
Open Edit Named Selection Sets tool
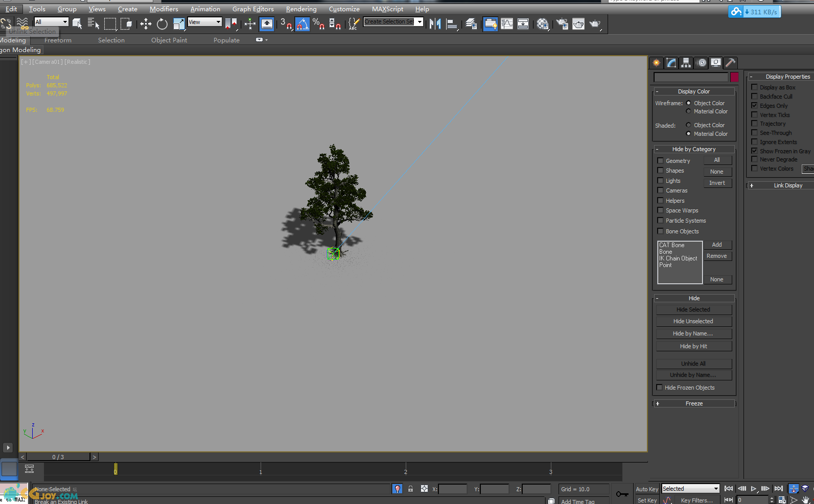[x=354, y=23]
